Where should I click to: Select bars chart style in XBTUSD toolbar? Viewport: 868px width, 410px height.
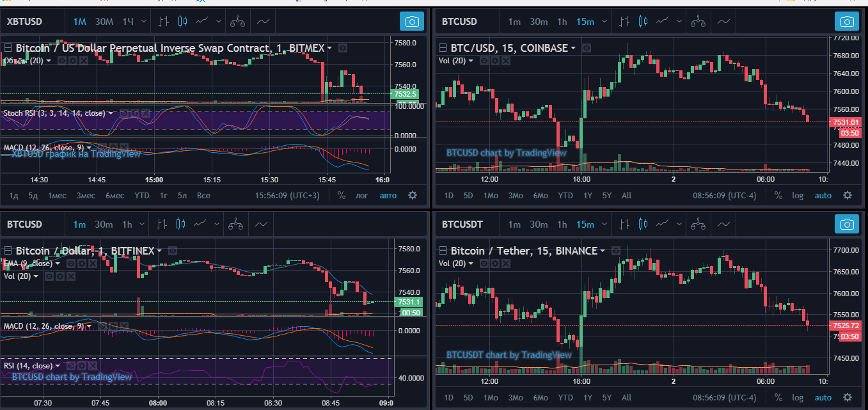click(x=164, y=21)
